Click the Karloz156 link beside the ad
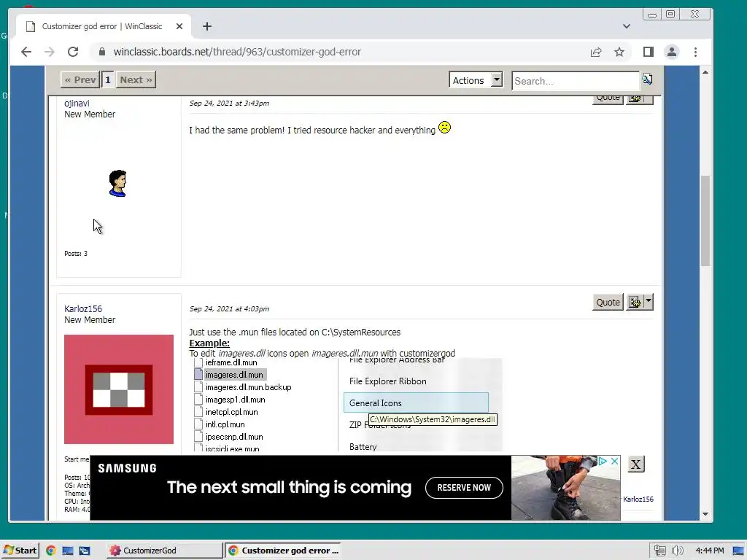Screen dimensions: 747x560 pos(638,499)
